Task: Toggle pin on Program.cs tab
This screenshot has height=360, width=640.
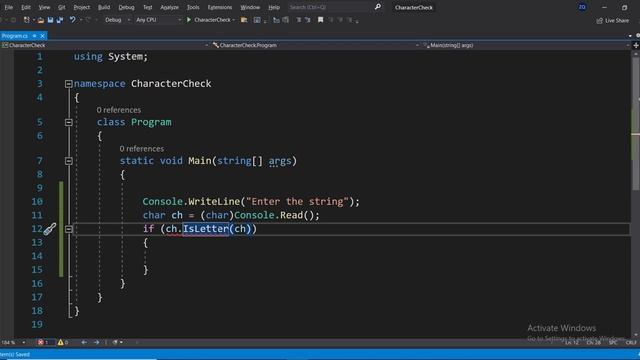Action: tap(34, 36)
